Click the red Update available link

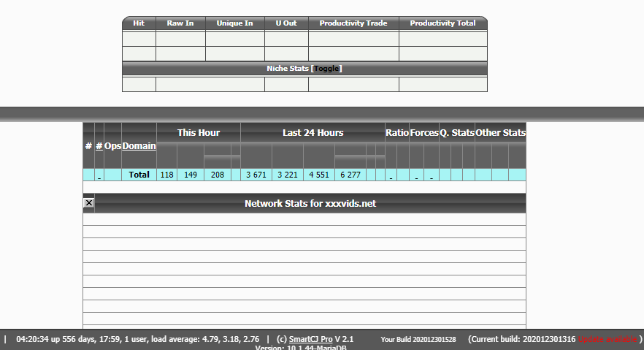pos(607,339)
